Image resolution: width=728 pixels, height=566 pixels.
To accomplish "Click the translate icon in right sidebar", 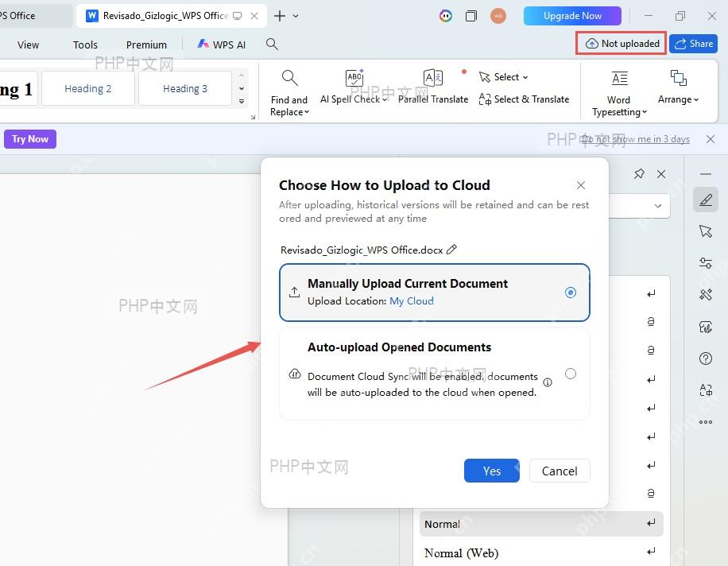I will 706,390.
